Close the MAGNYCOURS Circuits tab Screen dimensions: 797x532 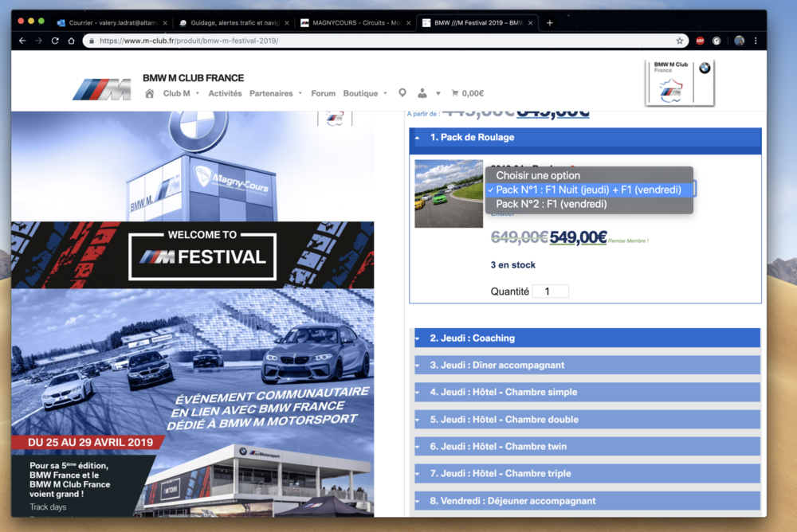point(408,23)
